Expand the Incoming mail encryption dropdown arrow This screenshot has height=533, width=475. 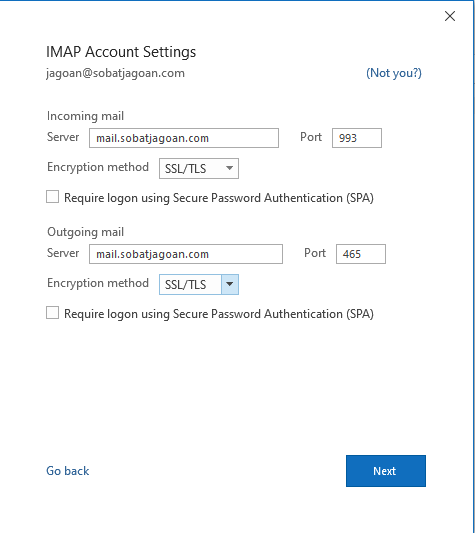pyautogui.click(x=230, y=168)
